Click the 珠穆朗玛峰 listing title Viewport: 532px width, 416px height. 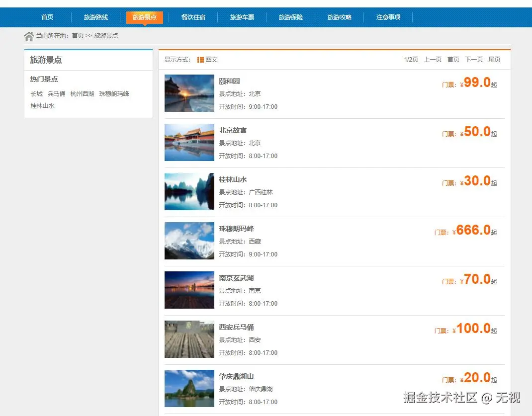237,229
